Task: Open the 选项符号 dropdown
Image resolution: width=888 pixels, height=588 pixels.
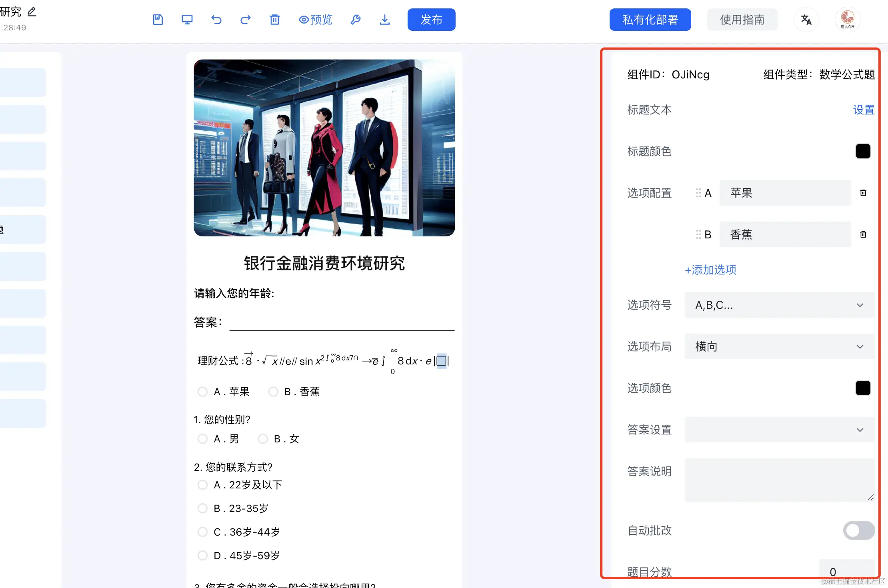Action: (x=779, y=305)
